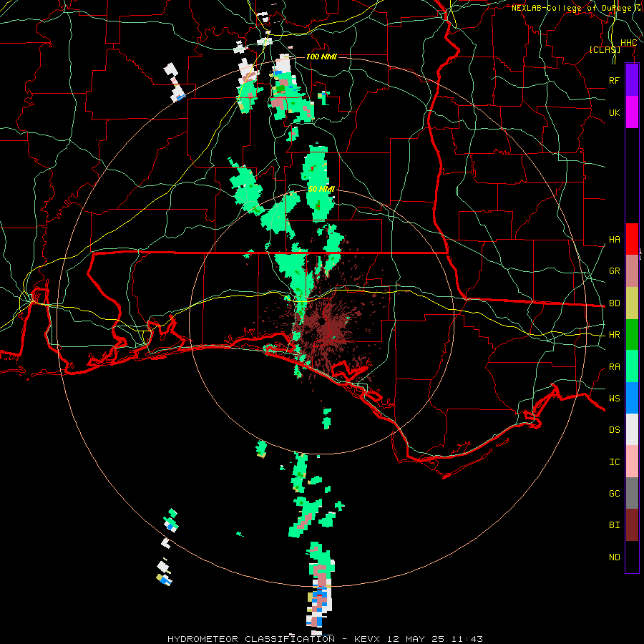This screenshot has width=644, height=644.
Task: Click the WS legend label
Action: [x=615, y=398]
